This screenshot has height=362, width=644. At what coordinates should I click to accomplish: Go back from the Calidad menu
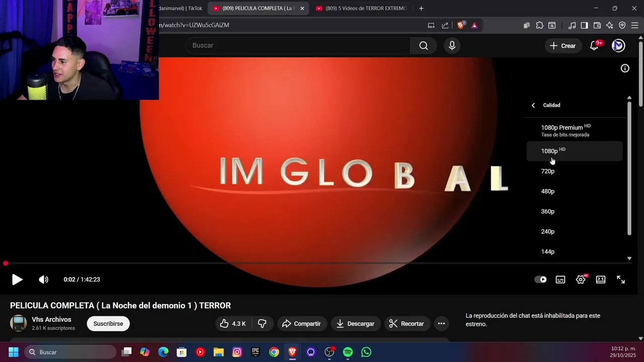pyautogui.click(x=533, y=106)
